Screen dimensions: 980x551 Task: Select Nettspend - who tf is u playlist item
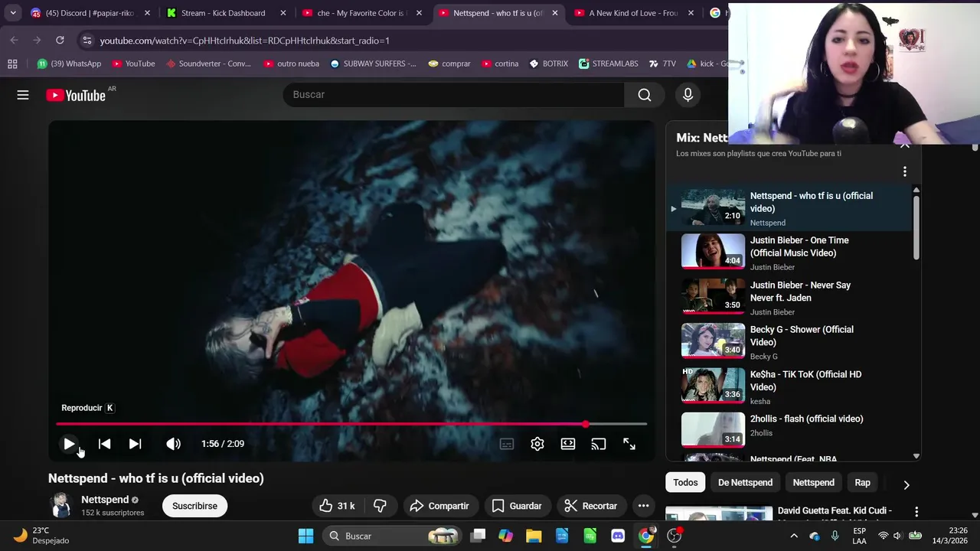(x=789, y=208)
